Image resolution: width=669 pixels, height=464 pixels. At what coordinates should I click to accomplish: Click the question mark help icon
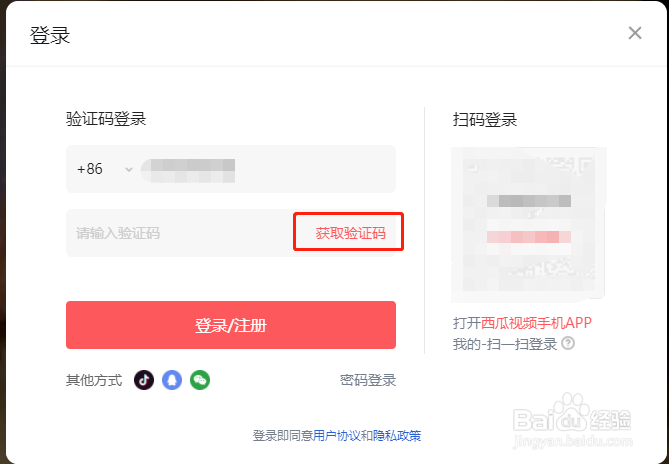click(x=568, y=343)
